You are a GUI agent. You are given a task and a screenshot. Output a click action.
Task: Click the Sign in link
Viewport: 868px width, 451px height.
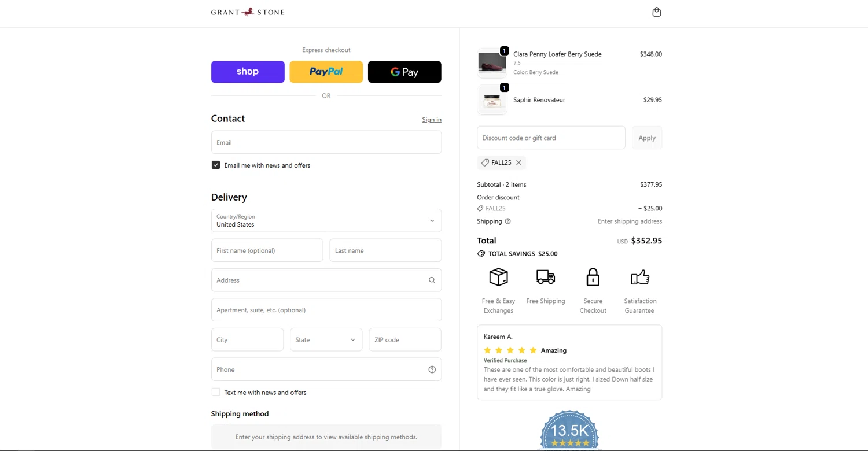click(432, 120)
